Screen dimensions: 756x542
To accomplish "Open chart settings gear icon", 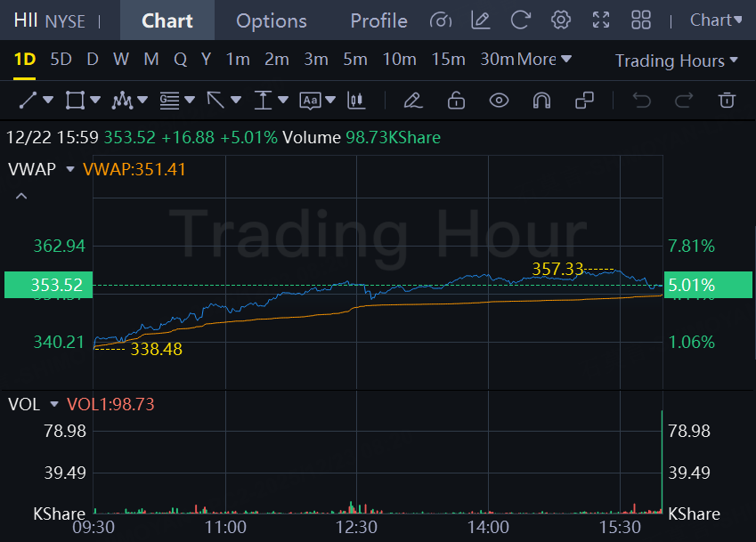I will click(561, 20).
